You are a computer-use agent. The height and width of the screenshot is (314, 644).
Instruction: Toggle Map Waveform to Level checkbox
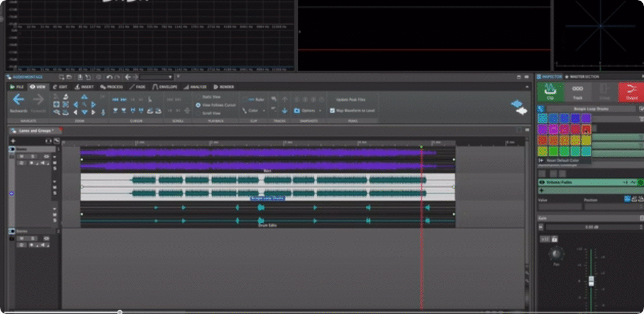(332, 111)
